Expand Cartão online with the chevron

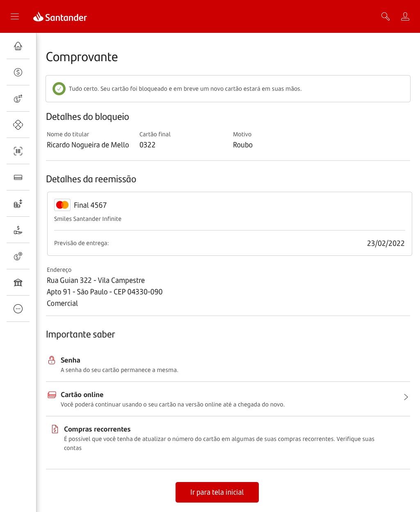(406, 397)
